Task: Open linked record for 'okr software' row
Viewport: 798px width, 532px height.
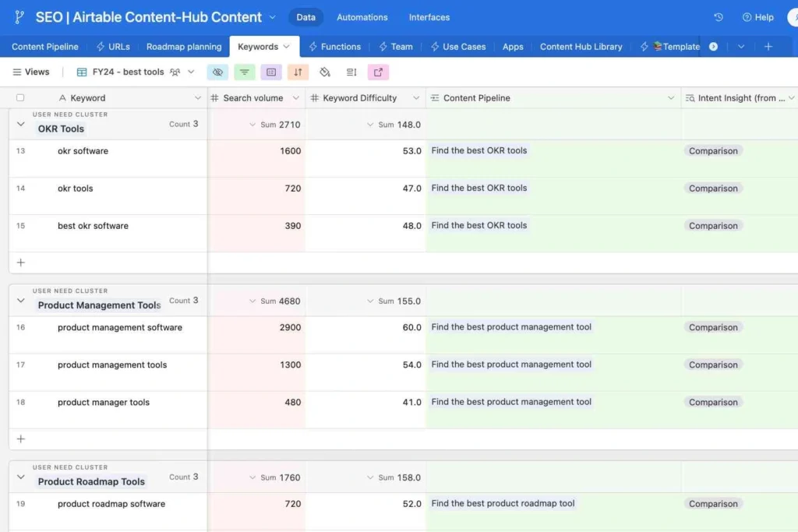Action: (x=479, y=150)
